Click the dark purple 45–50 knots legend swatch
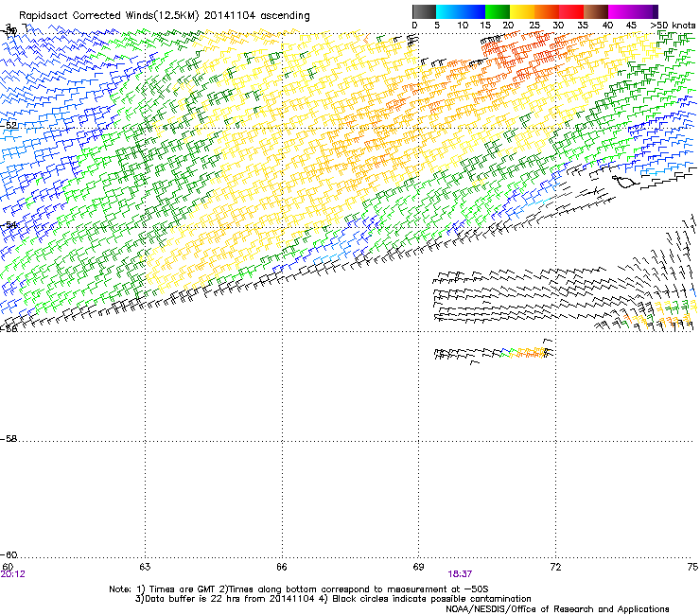Viewport: 700px width, 615px height. [645, 11]
